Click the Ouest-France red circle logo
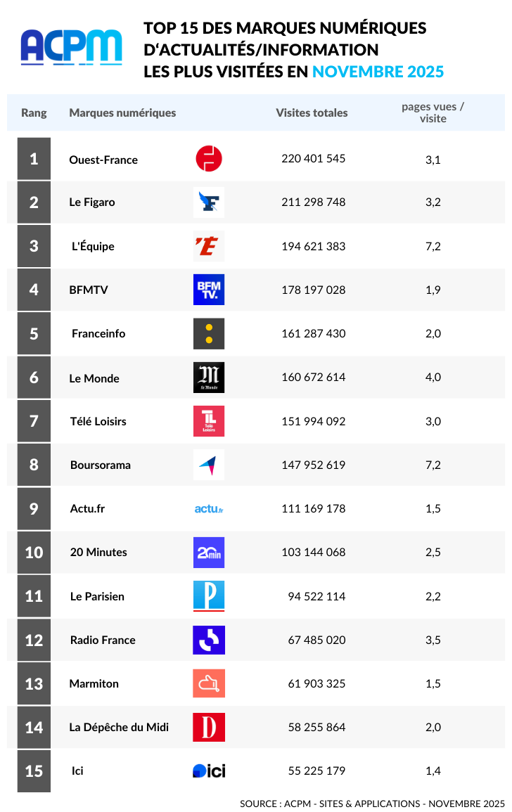 (209, 159)
